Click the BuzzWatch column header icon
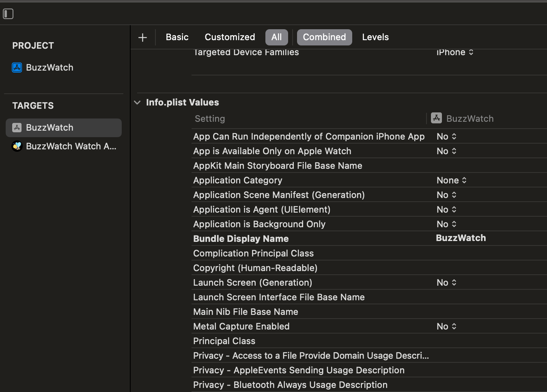This screenshot has width=547, height=392. [x=436, y=118]
